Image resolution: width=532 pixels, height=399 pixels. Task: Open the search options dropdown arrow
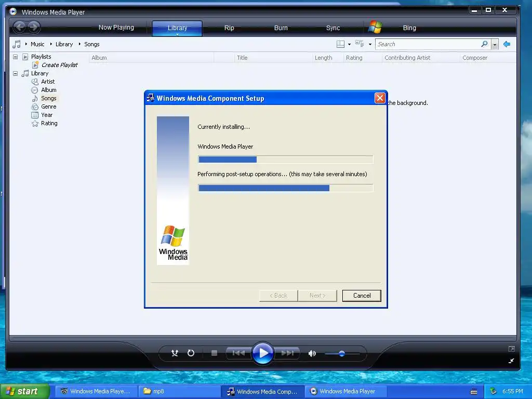click(495, 45)
